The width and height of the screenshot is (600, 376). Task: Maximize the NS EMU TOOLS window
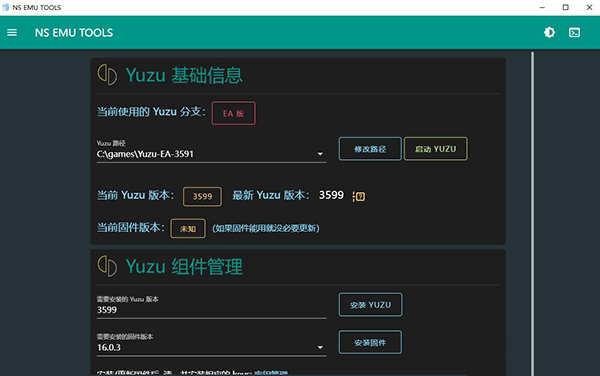pyautogui.click(x=566, y=7)
